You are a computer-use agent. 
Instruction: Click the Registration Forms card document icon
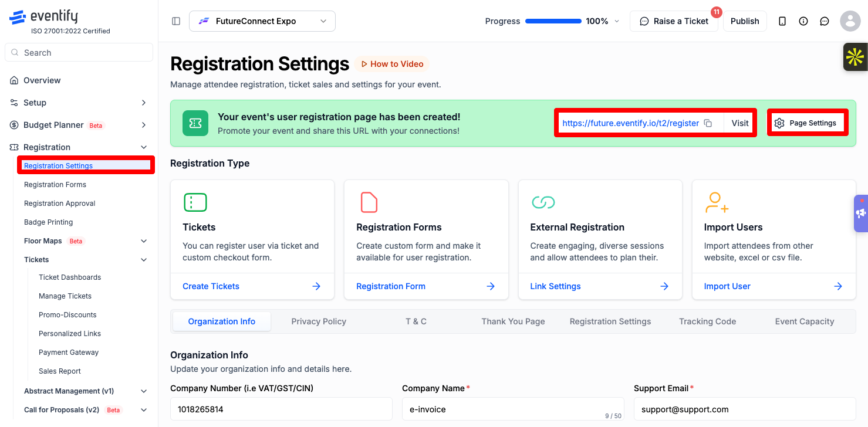click(369, 202)
